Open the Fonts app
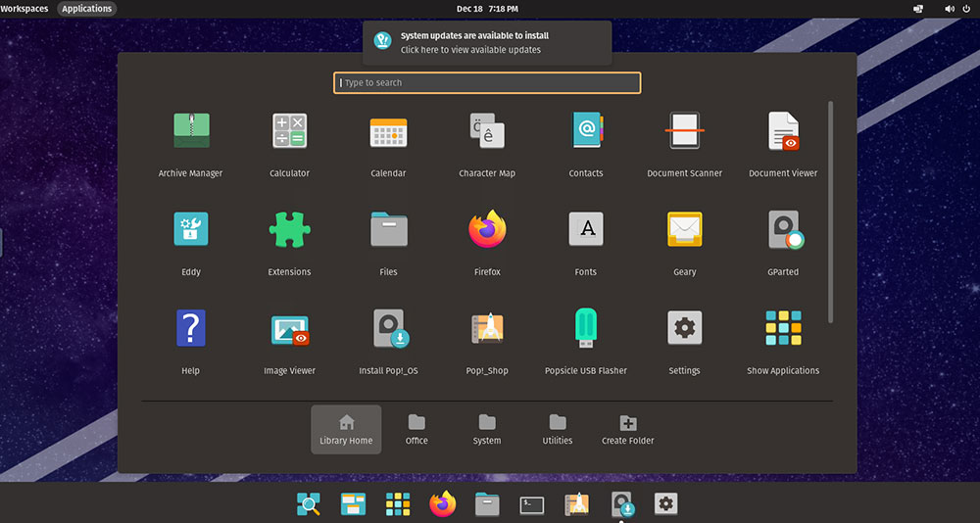The width and height of the screenshot is (980, 523). [586, 229]
